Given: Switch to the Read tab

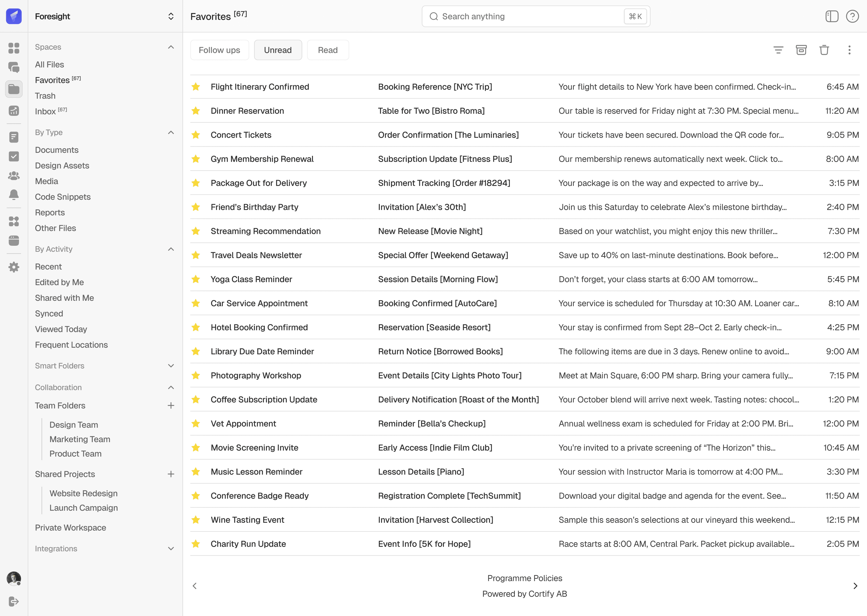Looking at the screenshot, I should pos(328,50).
